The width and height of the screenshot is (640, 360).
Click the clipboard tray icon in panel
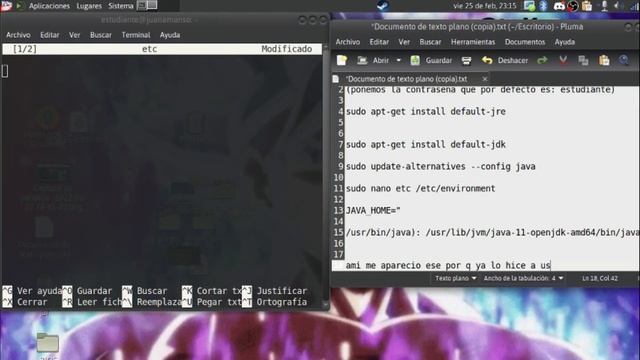(587, 6)
